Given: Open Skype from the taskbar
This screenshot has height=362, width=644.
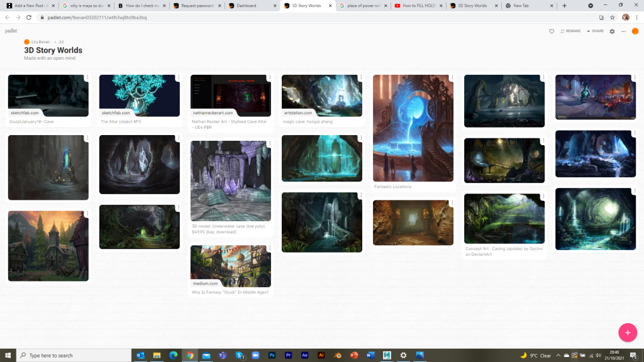Looking at the screenshot, I should click(x=239, y=356).
